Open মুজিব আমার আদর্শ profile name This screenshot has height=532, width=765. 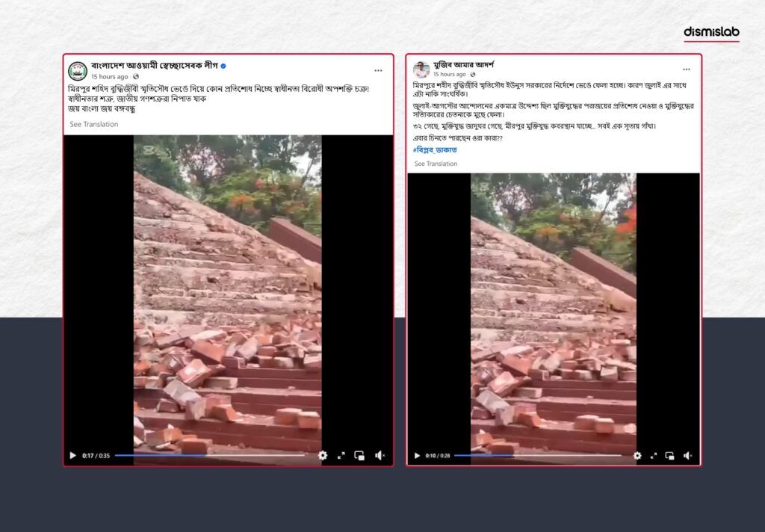click(x=464, y=64)
